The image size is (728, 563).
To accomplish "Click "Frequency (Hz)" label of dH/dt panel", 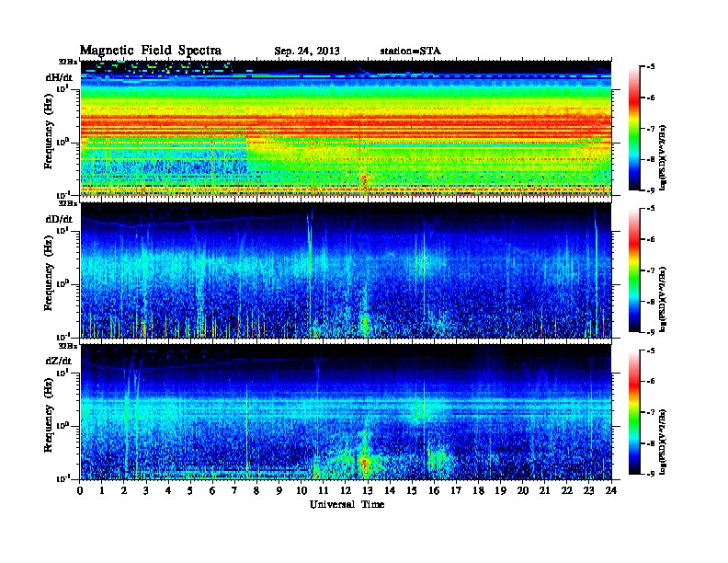I will pos(49,132).
